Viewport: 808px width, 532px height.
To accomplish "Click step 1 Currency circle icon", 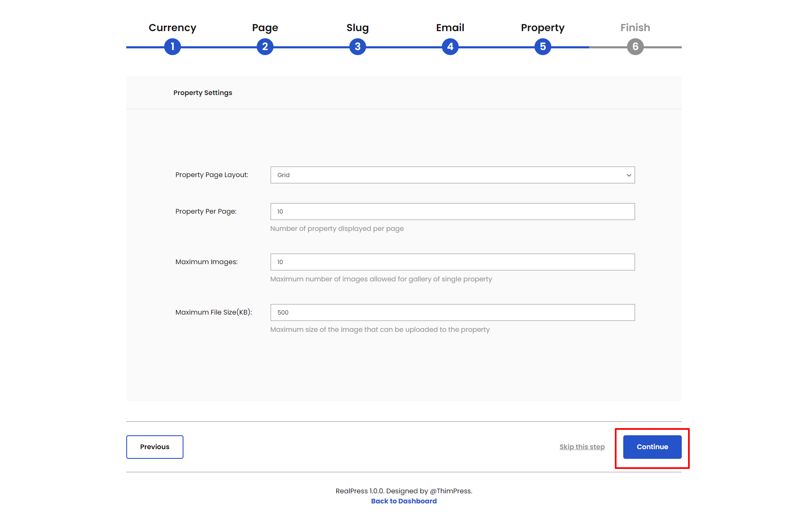I will [173, 47].
